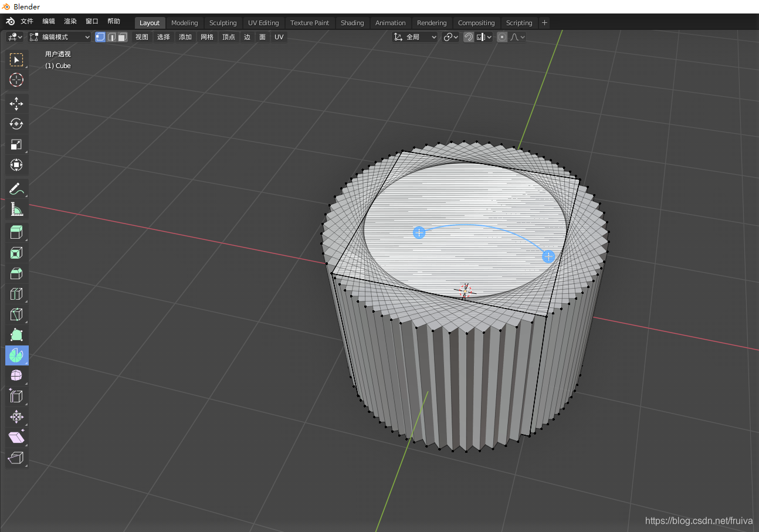Screen dimensions: 759x532
Task: Switch to the Modeling workspace tab
Action: click(x=185, y=23)
